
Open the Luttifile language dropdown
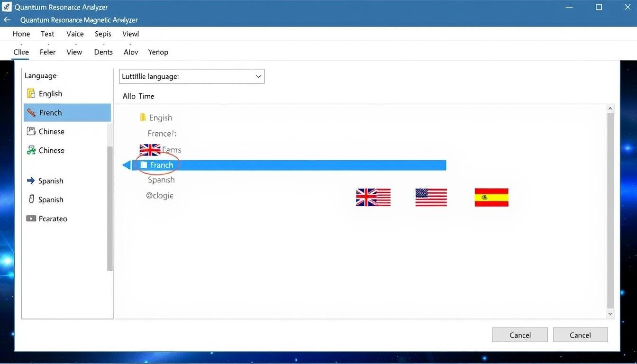[x=191, y=76]
